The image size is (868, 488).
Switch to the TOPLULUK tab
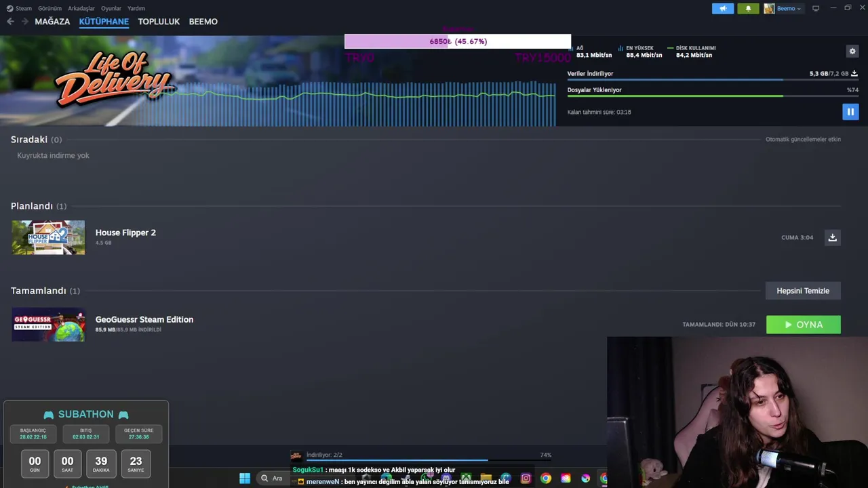[159, 22]
